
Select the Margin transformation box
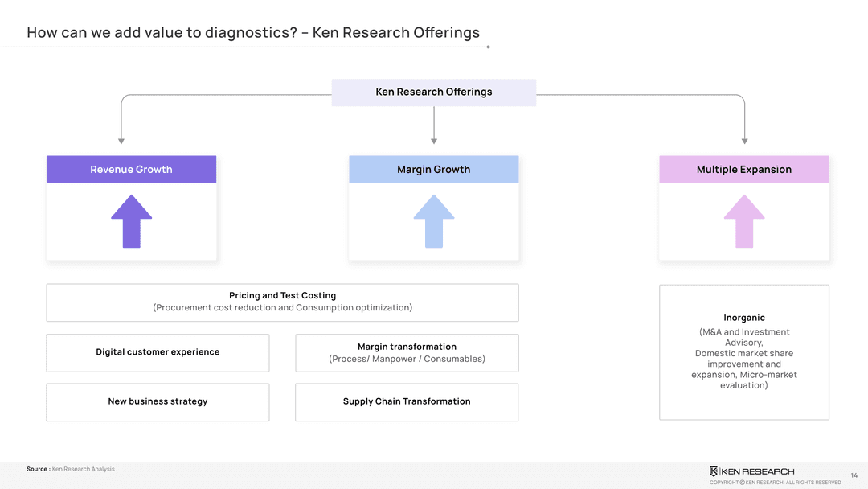407,353
